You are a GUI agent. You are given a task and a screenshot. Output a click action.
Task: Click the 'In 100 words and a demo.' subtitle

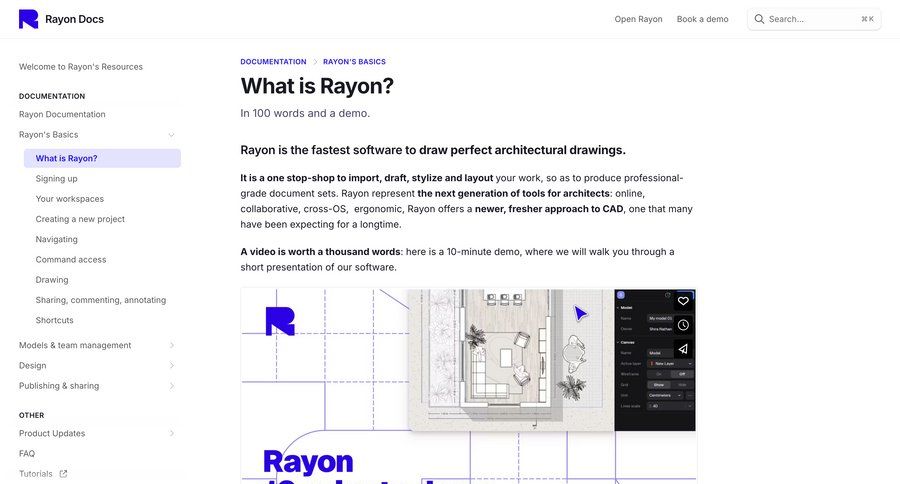(x=305, y=113)
